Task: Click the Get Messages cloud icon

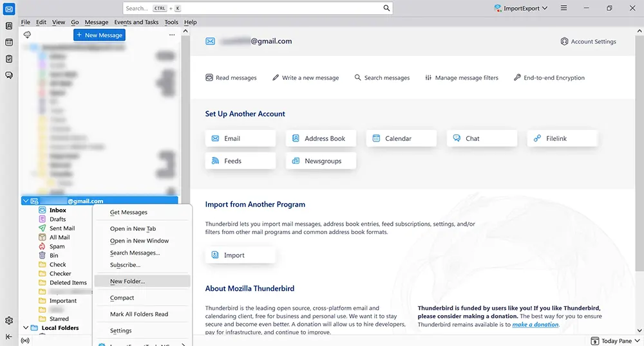Action: [27, 35]
